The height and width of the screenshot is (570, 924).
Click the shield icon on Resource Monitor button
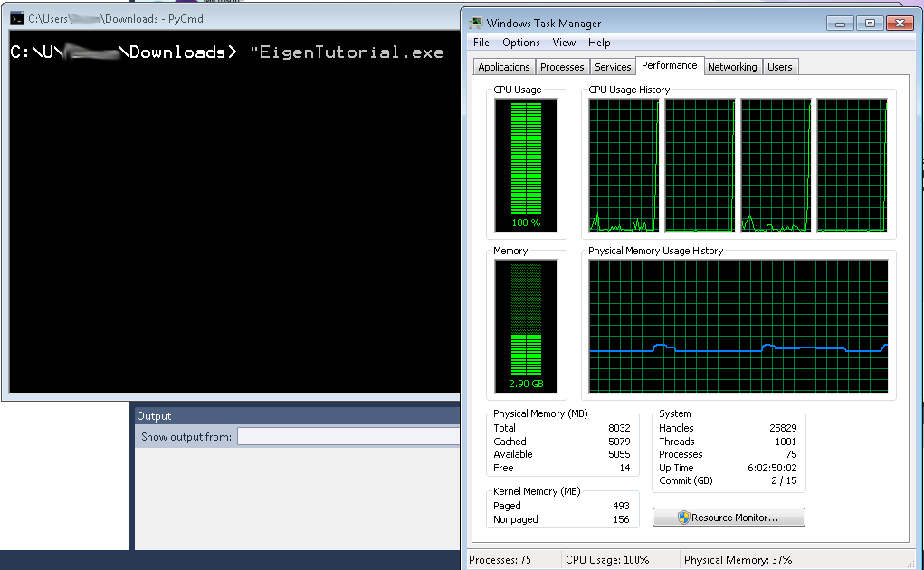click(x=684, y=518)
